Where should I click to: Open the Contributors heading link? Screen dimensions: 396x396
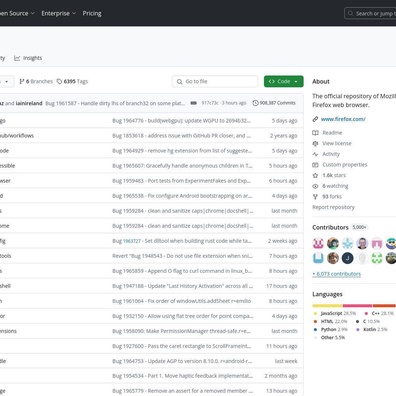330,227
